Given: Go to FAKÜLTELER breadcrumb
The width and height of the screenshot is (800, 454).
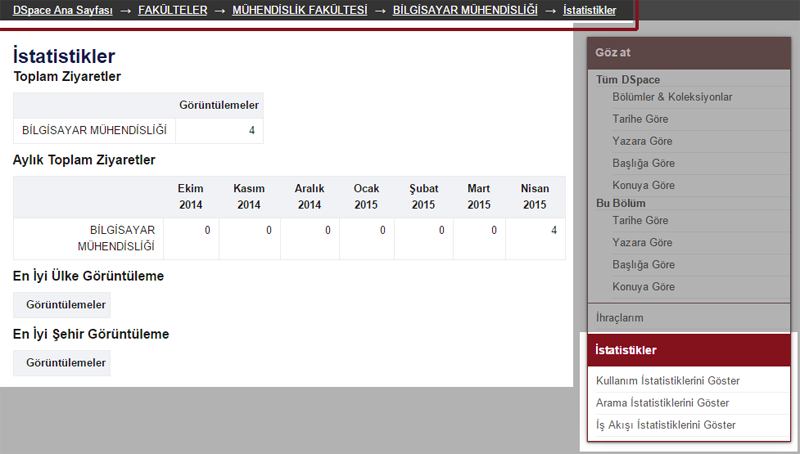Looking at the screenshot, I should (x=172, y=10).
